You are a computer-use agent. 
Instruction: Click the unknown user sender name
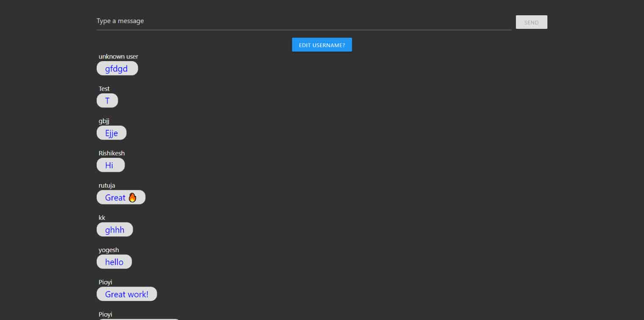[x=118, y=56]
